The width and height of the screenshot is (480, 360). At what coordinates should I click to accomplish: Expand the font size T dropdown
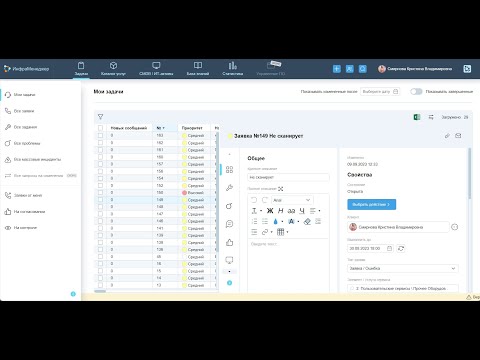[x=261, y=211]
